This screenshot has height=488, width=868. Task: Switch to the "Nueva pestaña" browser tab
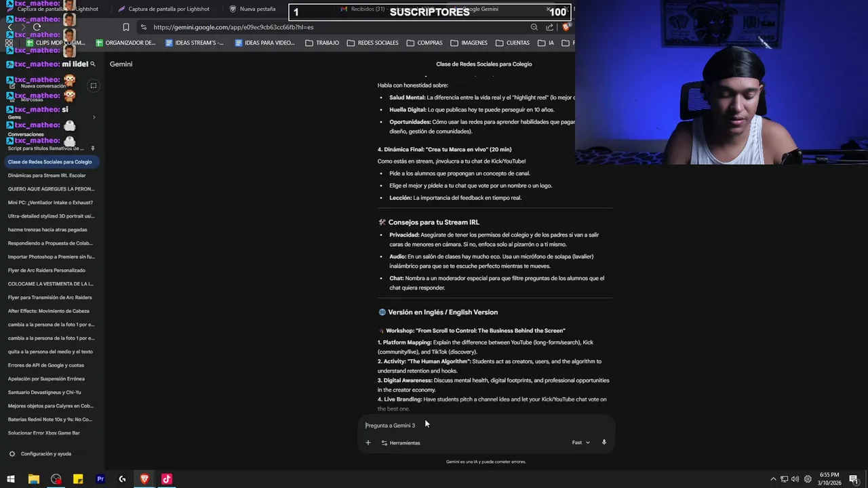(x=252, y=9)
